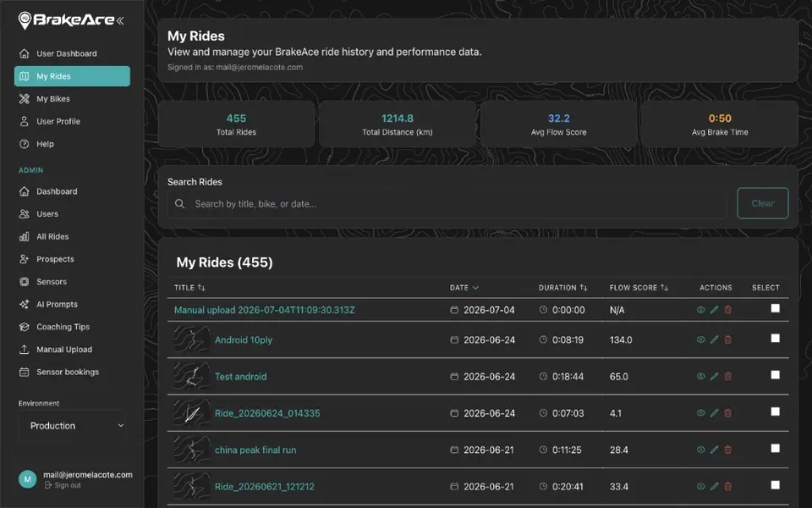The image size is (812, 508).
Task: Select the Manual upload ride checkbox
Action: (x=776, y=308)
